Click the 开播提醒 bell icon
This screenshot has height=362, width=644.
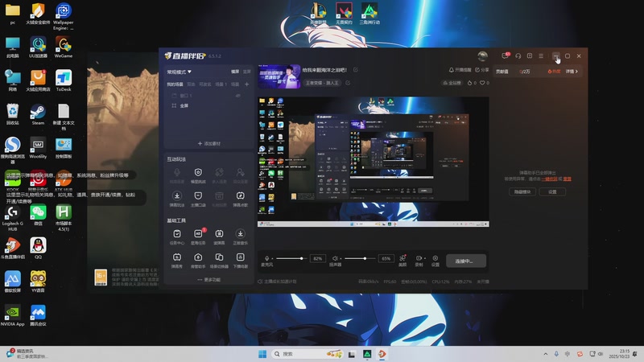451,70
